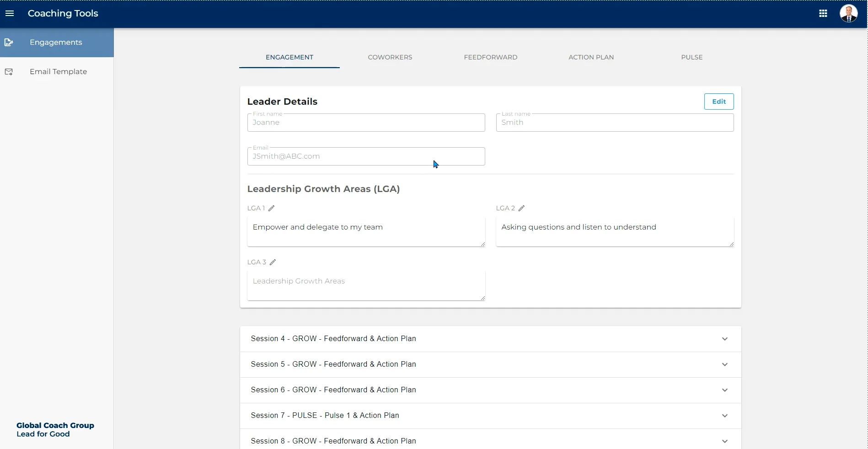
Task: Edit LGA 2 with pencil icon
Action: coord(521,208)
